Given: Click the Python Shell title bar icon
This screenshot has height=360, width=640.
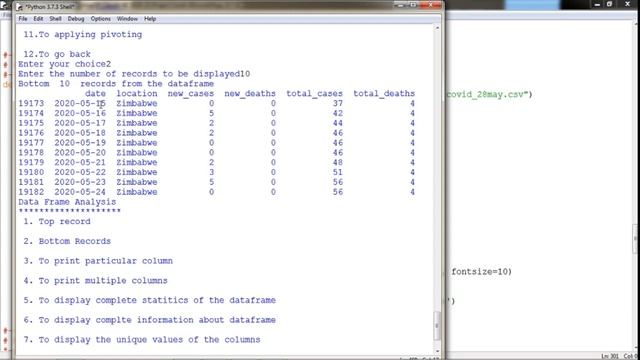Looking at the screenshot, I should click(x=19, y=7).
